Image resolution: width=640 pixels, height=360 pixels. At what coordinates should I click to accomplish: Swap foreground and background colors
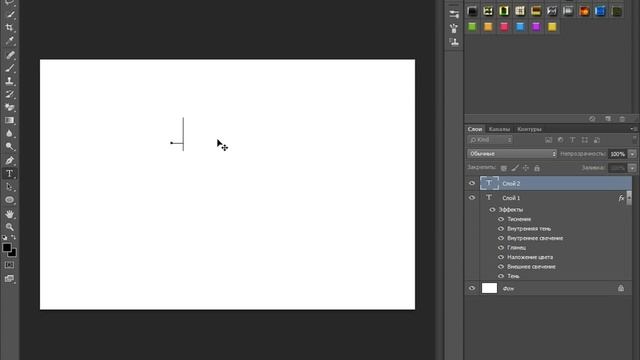coord(13,237)
